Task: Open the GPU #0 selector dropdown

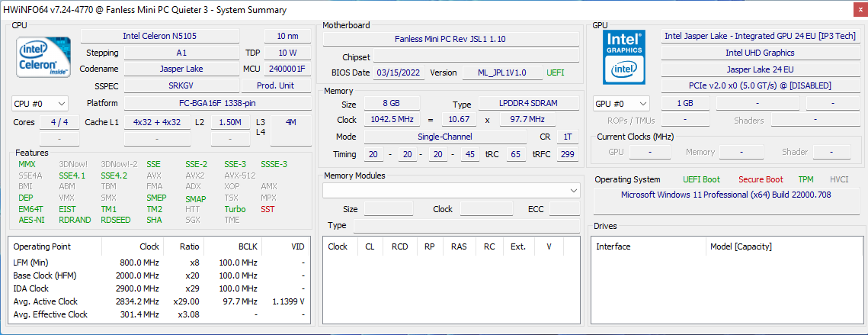Action: click(x=621, y=104)
